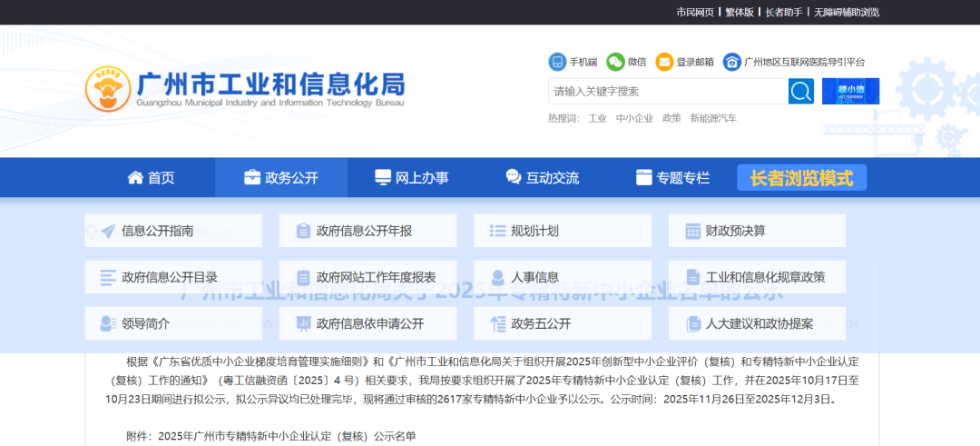Open 工业和信息化规章政策 submenu entry
The width and height of the screenshot is (980, 446).
pos(758,277)
